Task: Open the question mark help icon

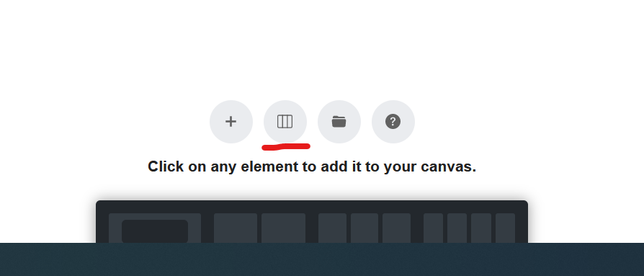Action: pyautogui.click(x=393, y=122)
